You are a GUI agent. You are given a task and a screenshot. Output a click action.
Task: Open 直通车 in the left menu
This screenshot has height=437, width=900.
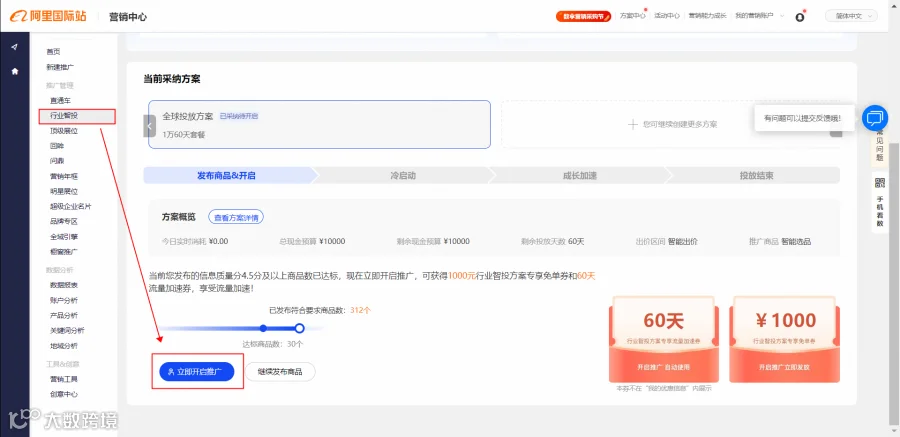coord(60,100)
